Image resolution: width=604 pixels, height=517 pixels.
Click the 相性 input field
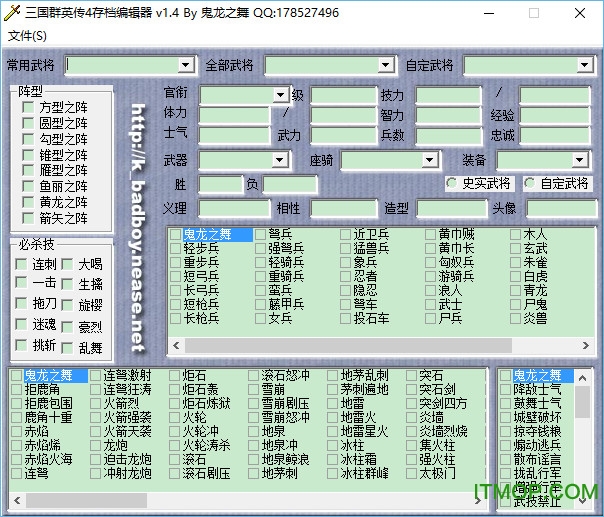pos(343,208)
